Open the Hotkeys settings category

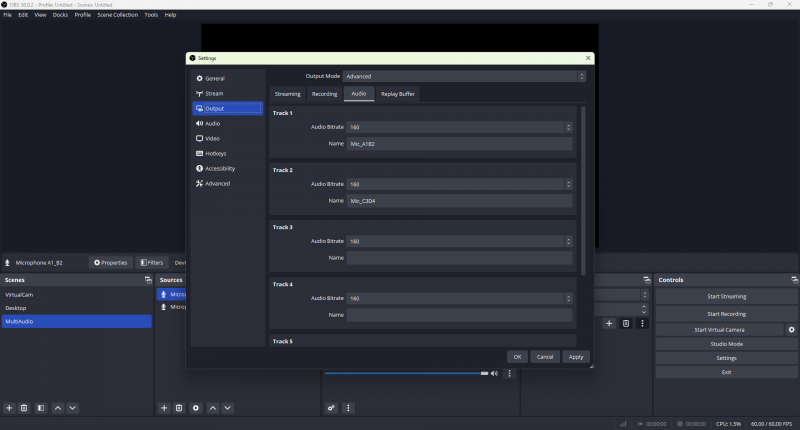[x=228, y=154]
